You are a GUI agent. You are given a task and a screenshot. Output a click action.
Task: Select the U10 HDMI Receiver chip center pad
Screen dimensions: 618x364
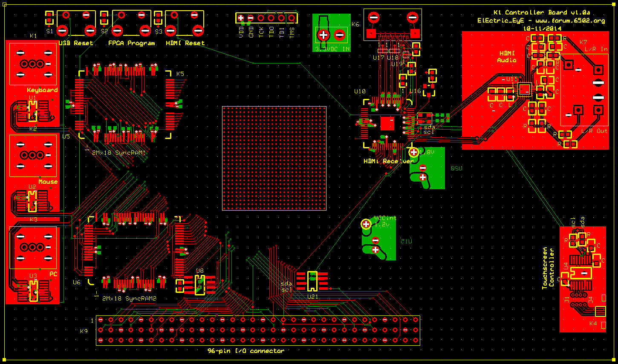pyautogui.click(x=387, y=123)
